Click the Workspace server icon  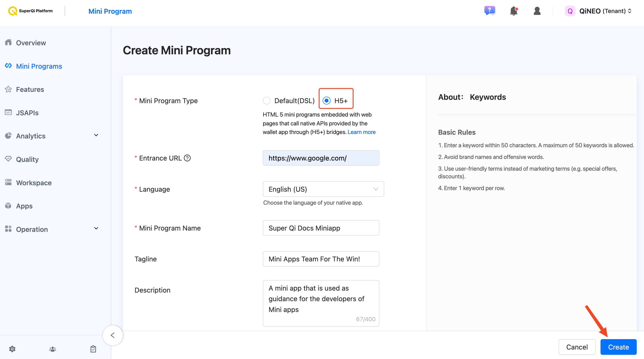point(8,182)
